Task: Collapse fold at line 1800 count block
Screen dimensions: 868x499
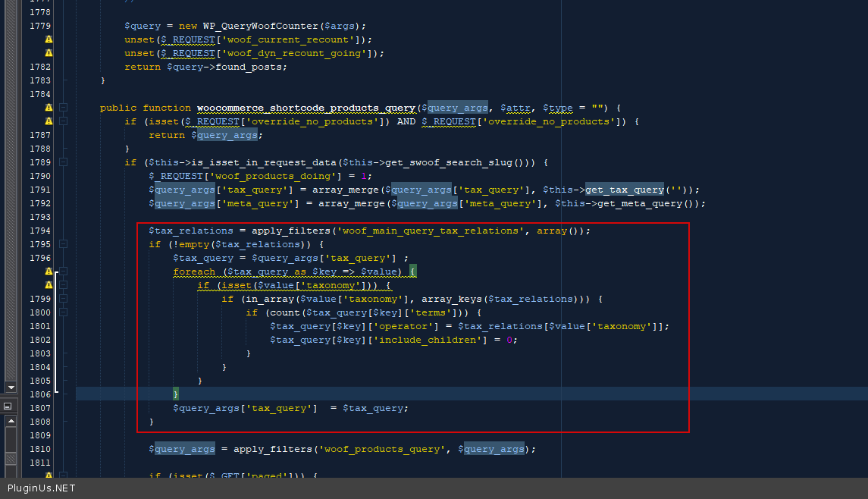Action: pos(64,312)
